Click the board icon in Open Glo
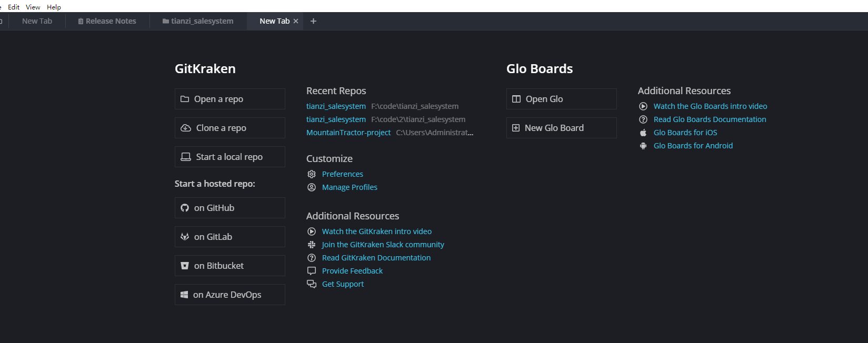The image size is (868, 343). tap(516, 99)
